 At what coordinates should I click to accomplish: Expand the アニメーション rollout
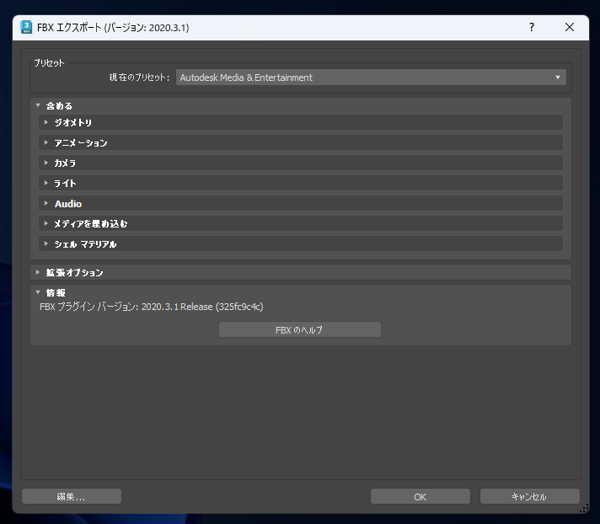[x=300, y=143]
